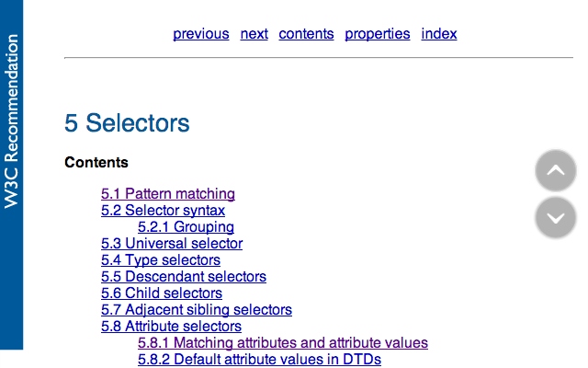Open the contents navigation link
The width and height of the screenshot is (588, 368).
[x=306, y=34]
